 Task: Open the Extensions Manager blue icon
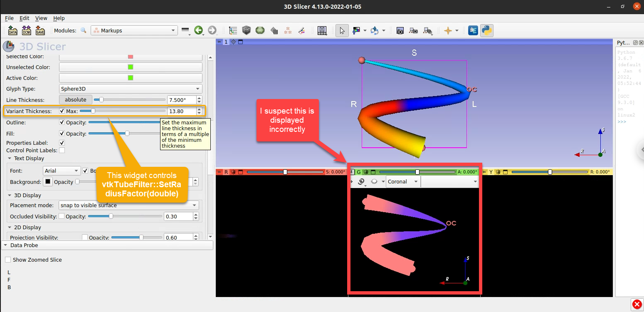coord(473,30)
